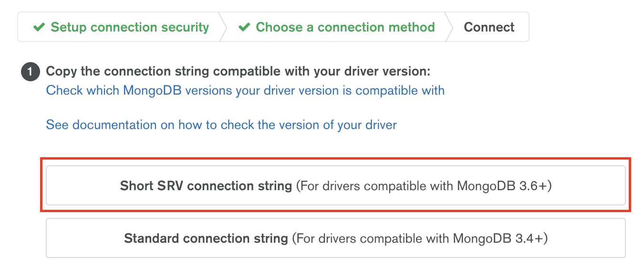Click the chevron divider after Setup connection security

point(222,27)
